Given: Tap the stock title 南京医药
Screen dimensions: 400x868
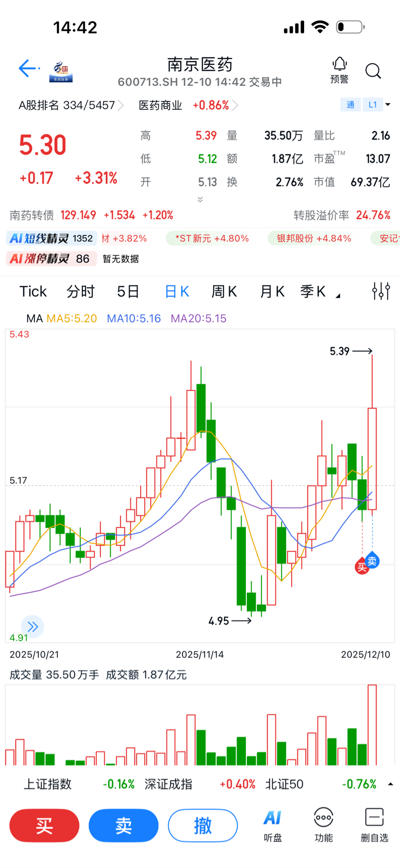Looking at the screenshot, I should (x=200, y=64).
